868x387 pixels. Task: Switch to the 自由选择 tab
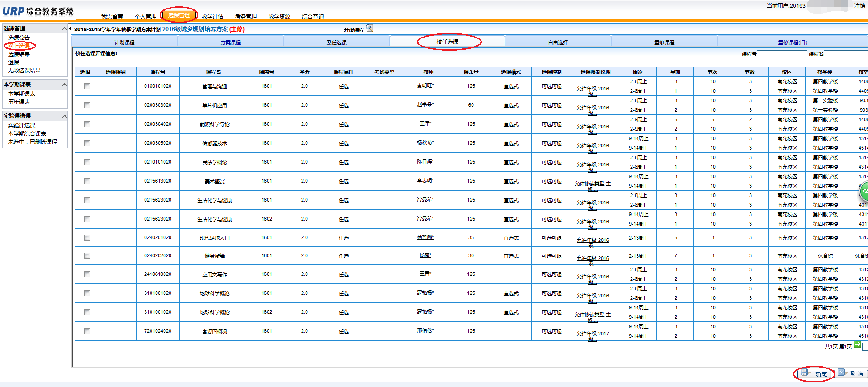558,42
